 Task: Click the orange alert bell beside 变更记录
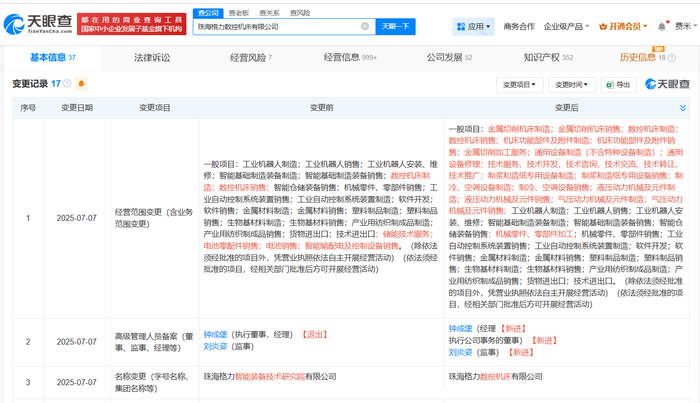pos(81,84)
